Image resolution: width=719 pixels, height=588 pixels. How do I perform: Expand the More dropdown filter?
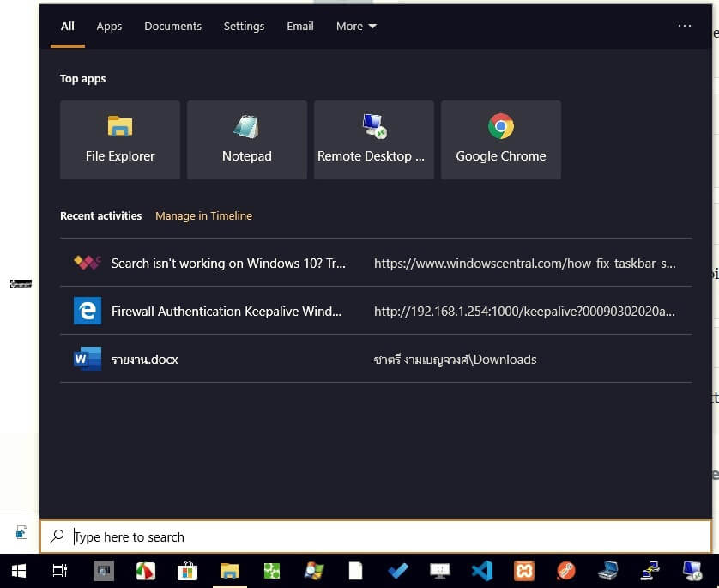point(356,26)
